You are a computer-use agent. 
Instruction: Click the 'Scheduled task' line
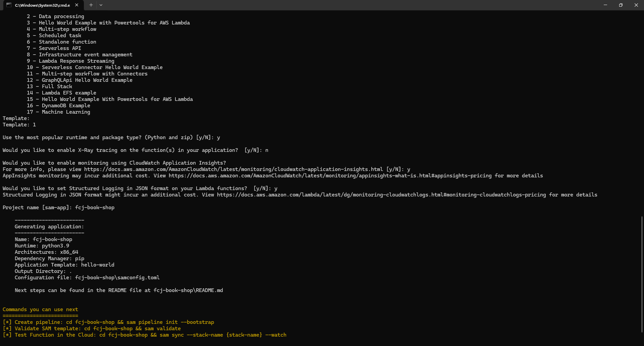pos(54,36)
